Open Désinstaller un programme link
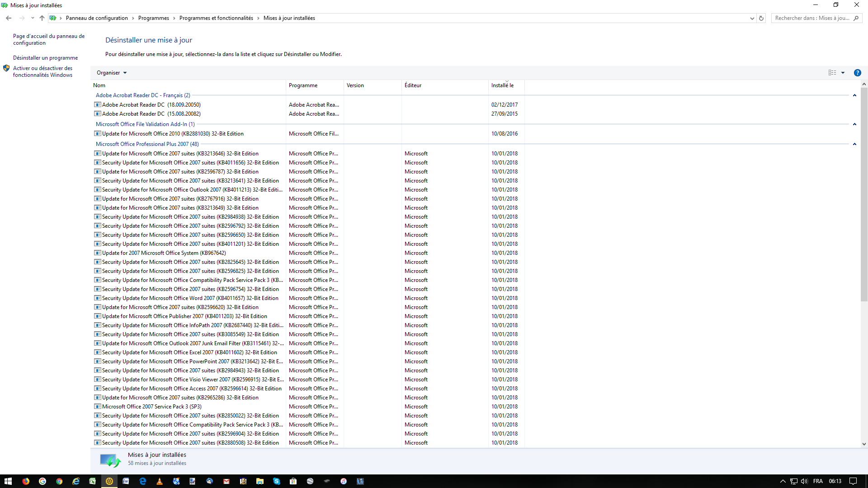The image size is (868, 488). 45,58
